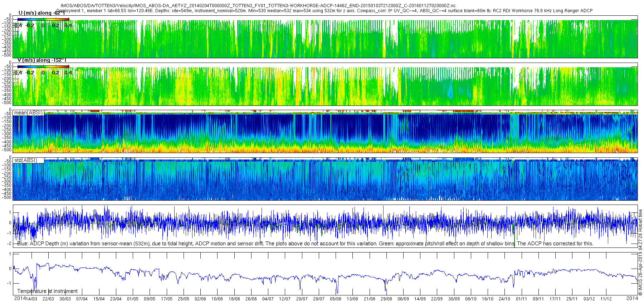Click the Temperature at instrument label
Screen dimensions: 644x304
(48, 291)
